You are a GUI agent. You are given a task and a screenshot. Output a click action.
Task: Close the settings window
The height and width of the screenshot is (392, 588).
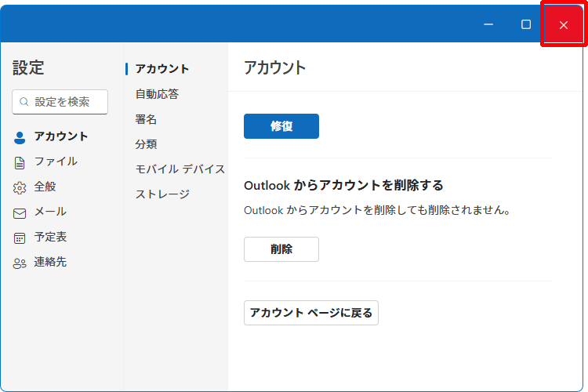click(x=563, y=25)
